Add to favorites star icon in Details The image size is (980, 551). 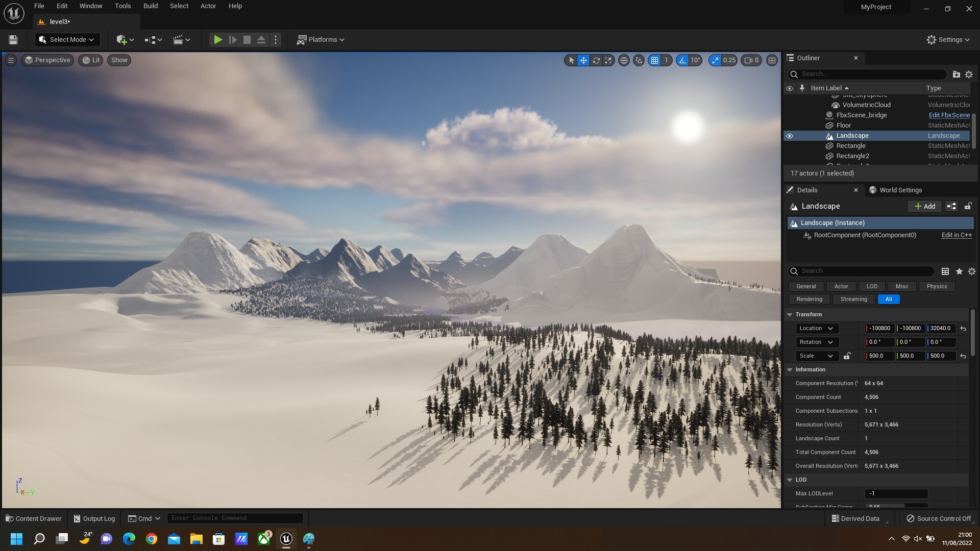(959, 271)
